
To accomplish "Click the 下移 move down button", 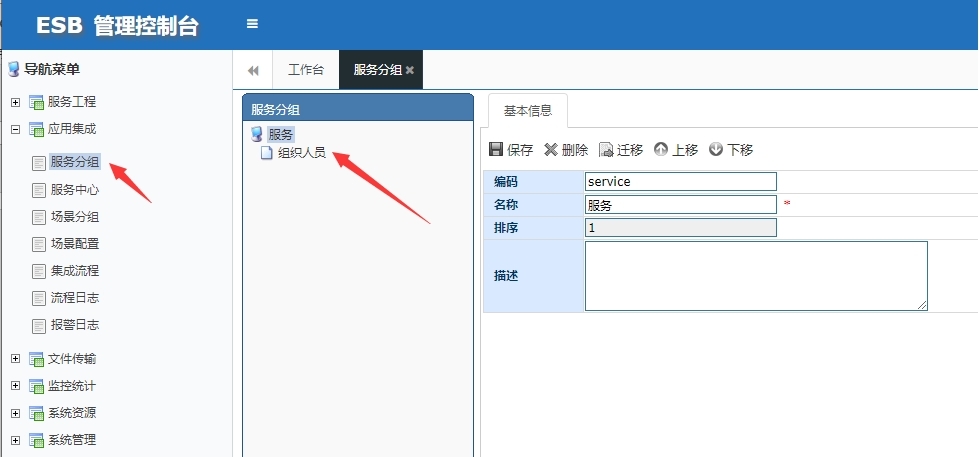I will point(731,150).
